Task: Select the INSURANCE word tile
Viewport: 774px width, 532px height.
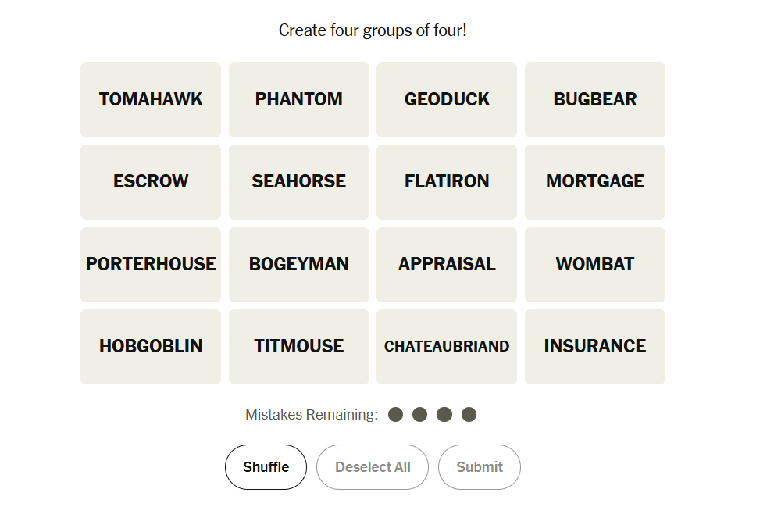Action: [x=595, y=347]
